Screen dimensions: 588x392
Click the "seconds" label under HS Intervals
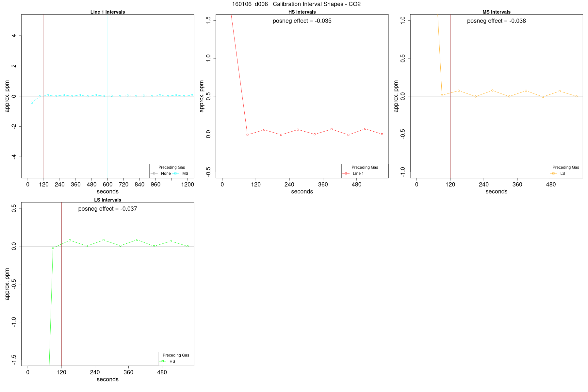[302, 192]
